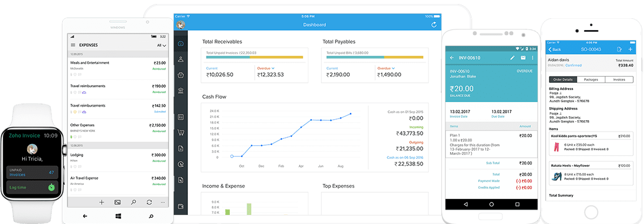Open the Rakata Heels - Mayflower item
644x224 pixels.
tap(591, 174)
